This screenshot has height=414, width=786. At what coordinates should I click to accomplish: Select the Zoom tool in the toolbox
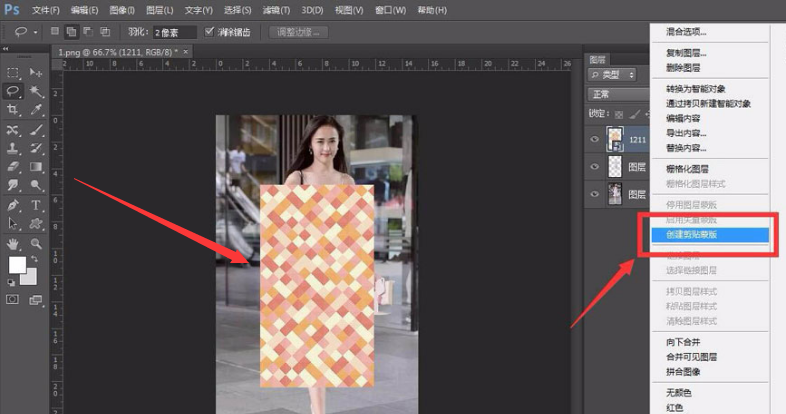click(x=36, y=243)
